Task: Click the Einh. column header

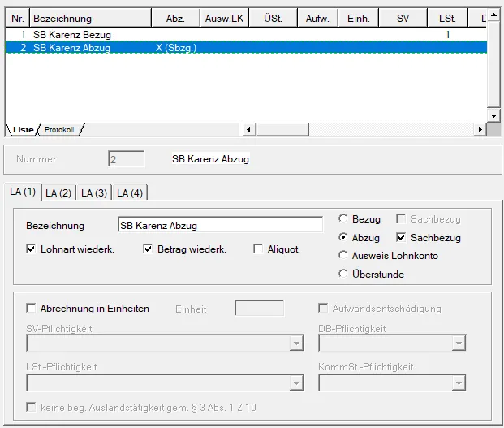Action: click(359, 19)
